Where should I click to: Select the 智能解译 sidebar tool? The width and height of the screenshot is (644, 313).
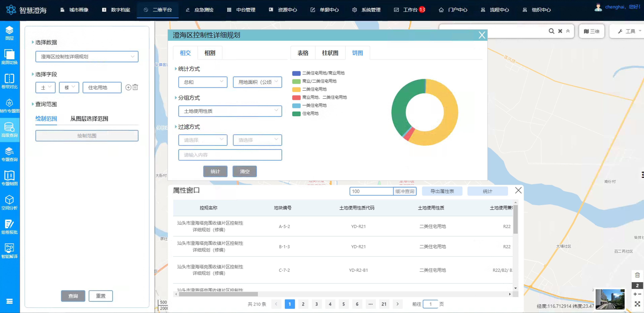[x=9, y=250]
